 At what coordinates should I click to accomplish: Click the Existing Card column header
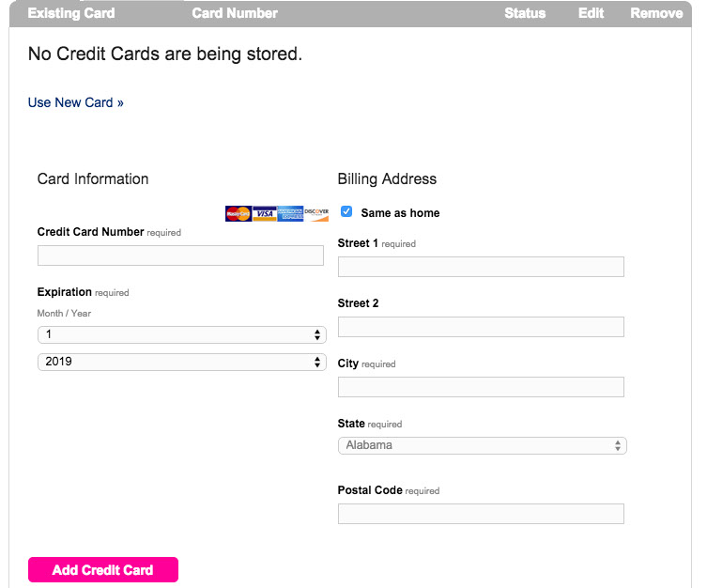[x=71, y=13]
